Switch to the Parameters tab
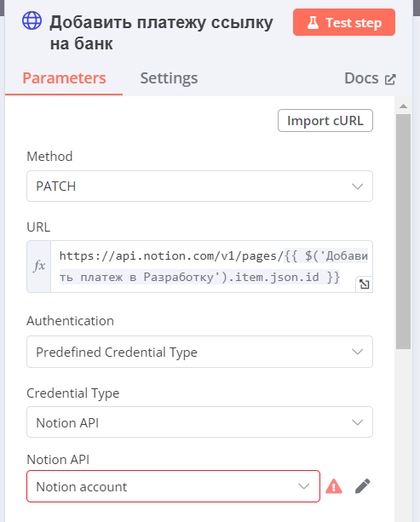This screenshot has width=420, height=522. pos(64,78)
